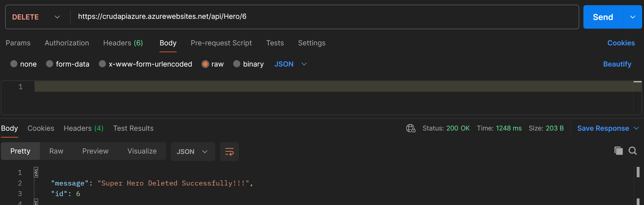Click in the request URL field

click(x=324, y=16)
